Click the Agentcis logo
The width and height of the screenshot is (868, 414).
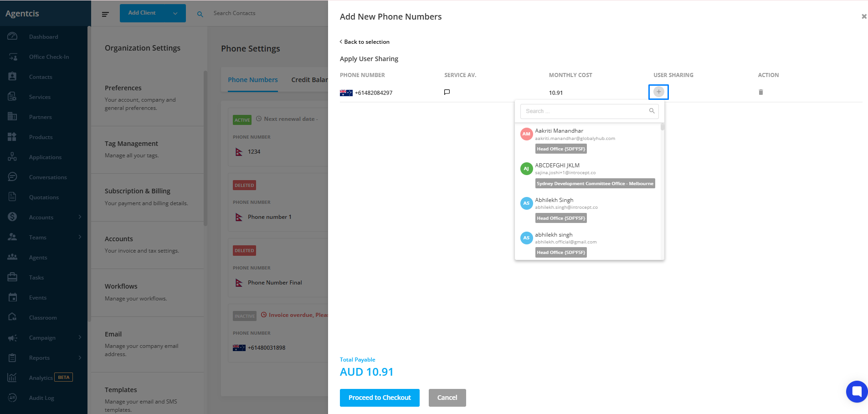click(22, 13)
